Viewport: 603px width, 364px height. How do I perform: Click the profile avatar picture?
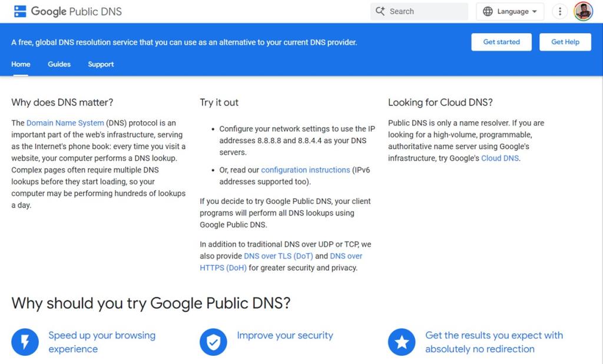coord(583,11)
